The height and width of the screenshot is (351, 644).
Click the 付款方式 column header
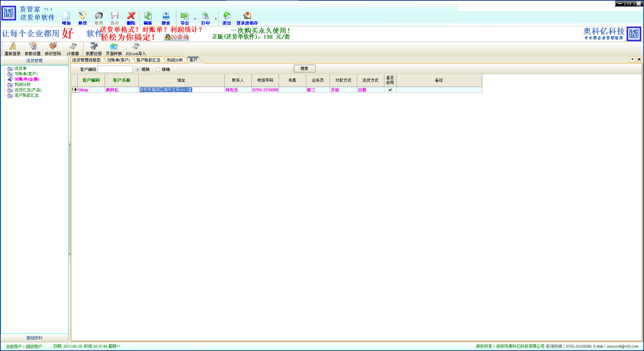(343, 80)
